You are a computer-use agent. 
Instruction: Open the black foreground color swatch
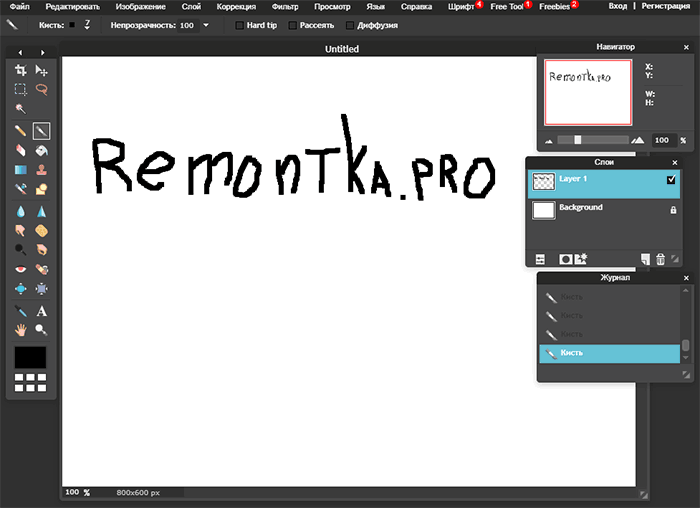(x=30, y=358)
